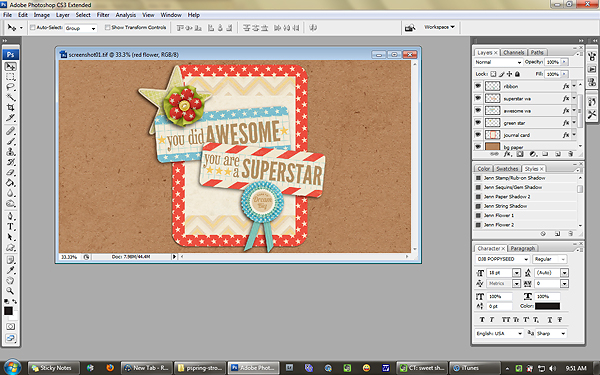The height and width of the screenshot is (375, 600).
Task: Expand the ribbon layer effects arrow
Action: click(574, 86)
